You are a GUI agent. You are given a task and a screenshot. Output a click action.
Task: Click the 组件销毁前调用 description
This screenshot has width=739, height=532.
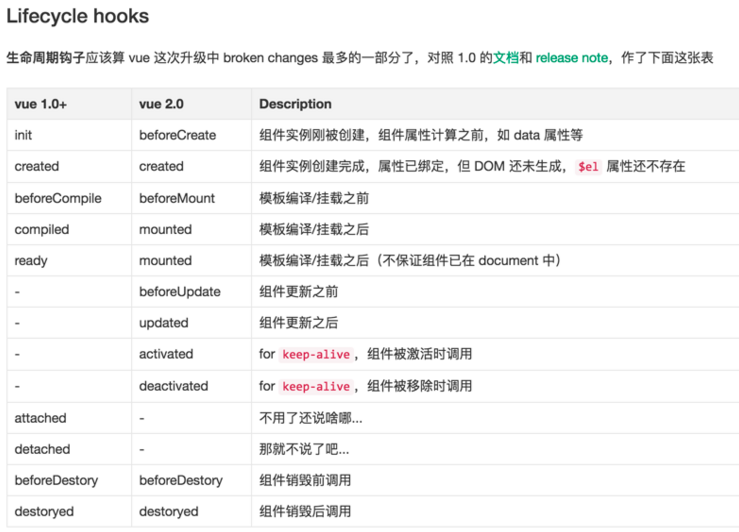305,480
